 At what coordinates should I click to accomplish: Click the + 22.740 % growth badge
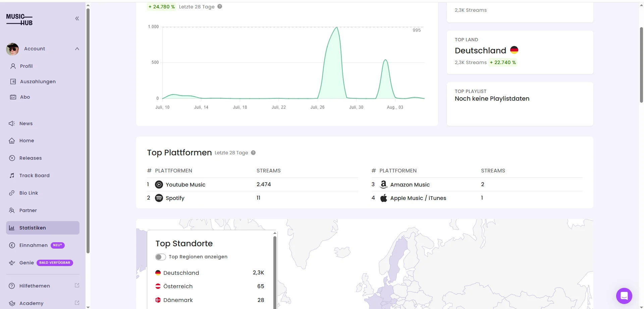(503, 62)
